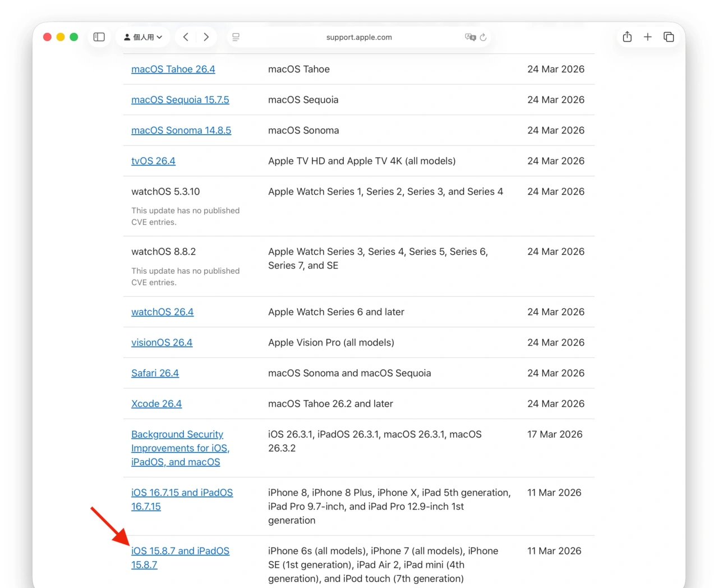The image size is (718, 588).
Task: Open the Safari 26.4 link
Action: click(x=155, y=373)
